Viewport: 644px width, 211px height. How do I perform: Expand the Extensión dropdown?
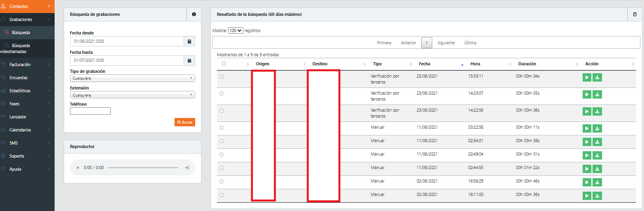[132, 95]
